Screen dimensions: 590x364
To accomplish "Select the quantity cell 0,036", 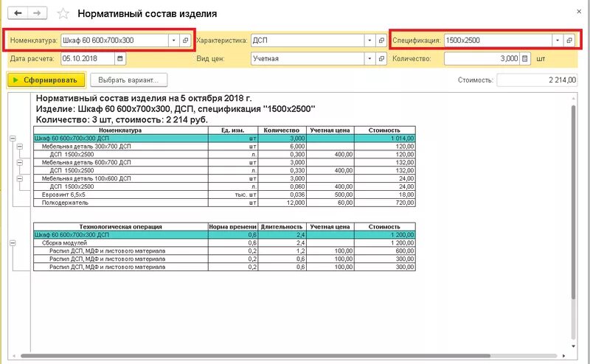I will click(282, 195).
